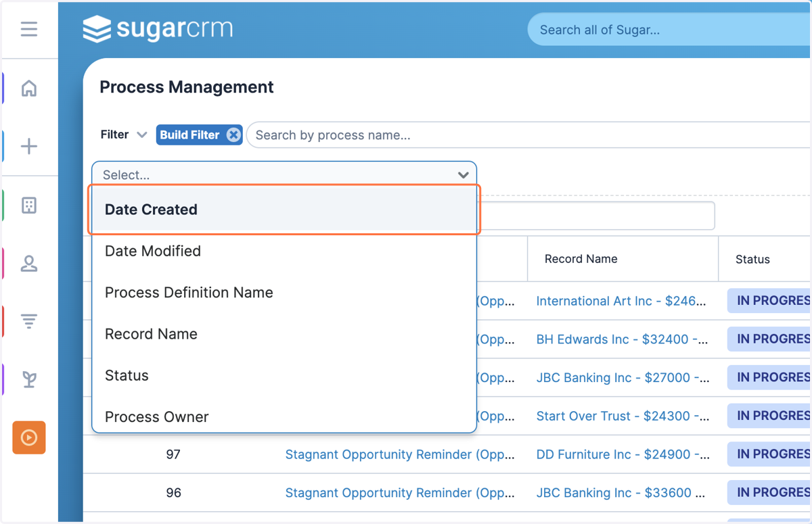The width and height of the screenshot is (812, 524).
Task: Open BH Edwards Inc - $32400 record
Action: tap(623, 339)
